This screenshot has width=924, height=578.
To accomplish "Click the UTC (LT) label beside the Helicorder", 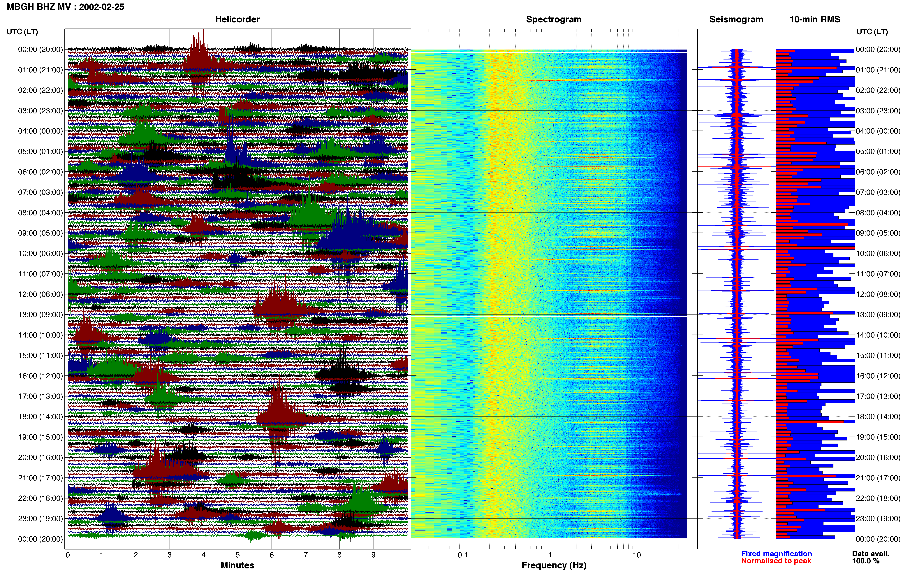I will [x=22, y=32].
